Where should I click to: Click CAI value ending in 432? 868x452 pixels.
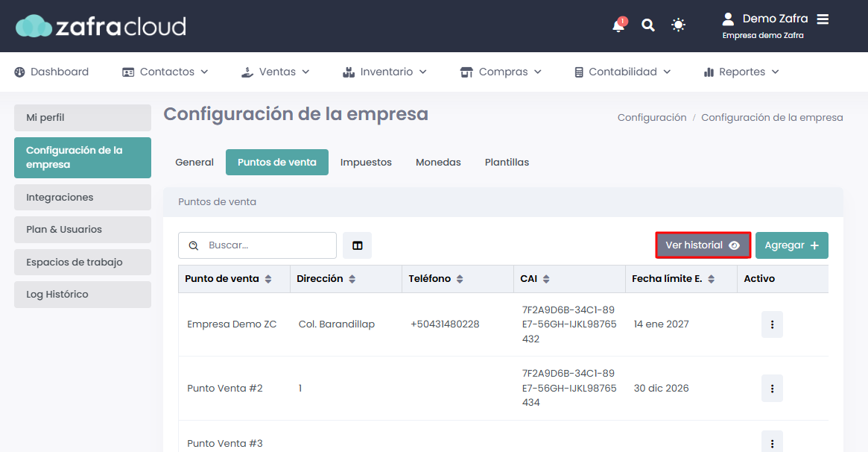(x=569, y=324)
